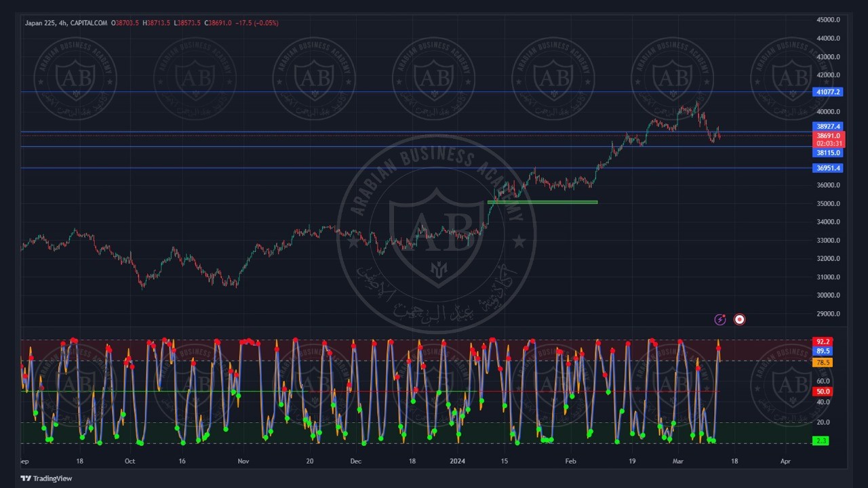Click the green 2.3 oscillator value label
This screenshot has height=488, width=868.
(821, 441)
